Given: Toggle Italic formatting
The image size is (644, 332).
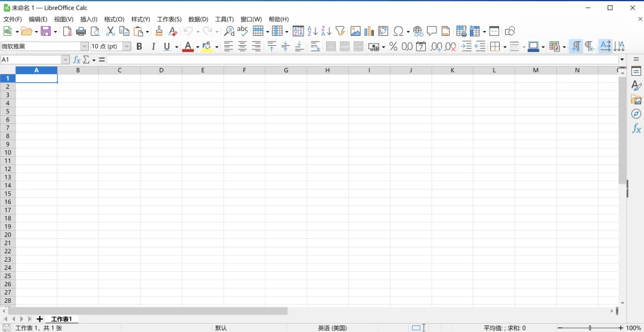Looking at the screenshot, I should pyautogui.click(x=153, y=46).
